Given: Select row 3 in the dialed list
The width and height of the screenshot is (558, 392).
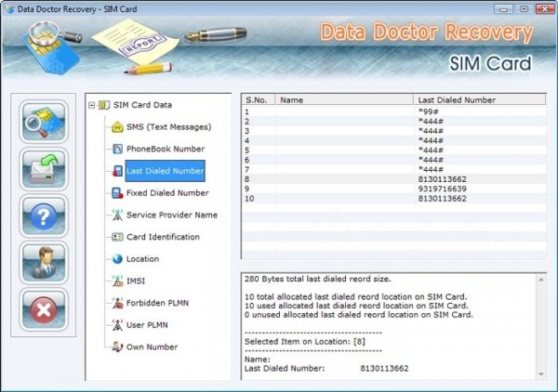Looking at the screenshot, I should [x=394, y=131].
